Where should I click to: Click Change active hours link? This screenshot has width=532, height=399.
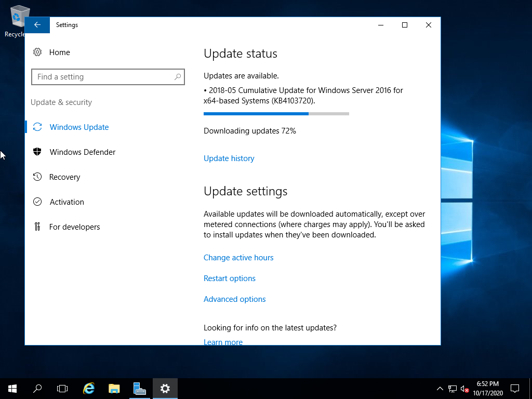coord(238,258)
